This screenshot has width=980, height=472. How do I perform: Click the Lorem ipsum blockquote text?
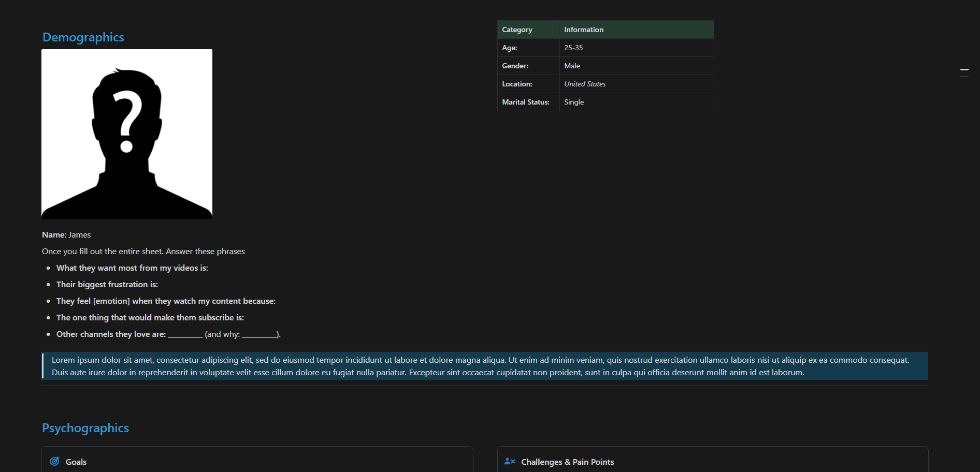480,366
